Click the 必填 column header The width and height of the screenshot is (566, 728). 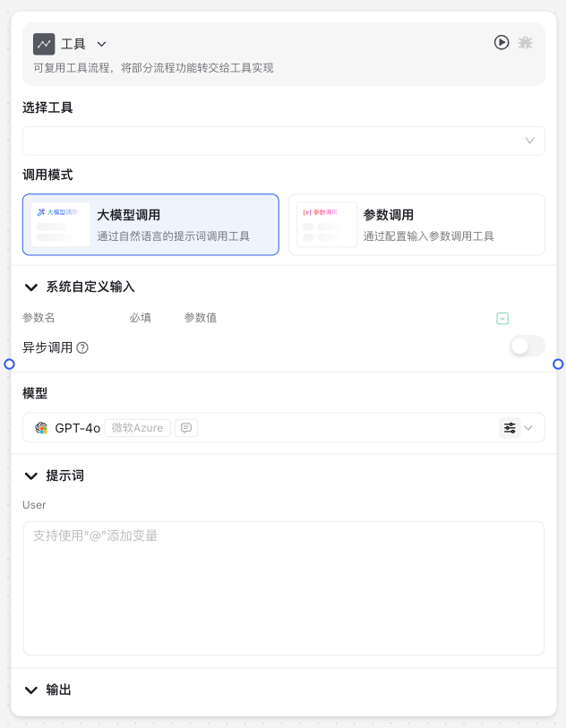[141, 318]
